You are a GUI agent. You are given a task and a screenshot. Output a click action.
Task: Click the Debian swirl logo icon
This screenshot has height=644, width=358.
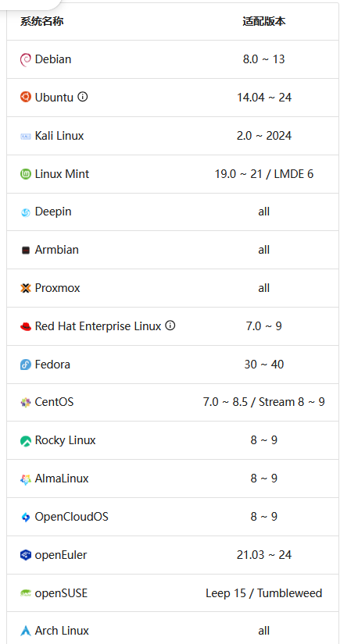tap(26, 60)
